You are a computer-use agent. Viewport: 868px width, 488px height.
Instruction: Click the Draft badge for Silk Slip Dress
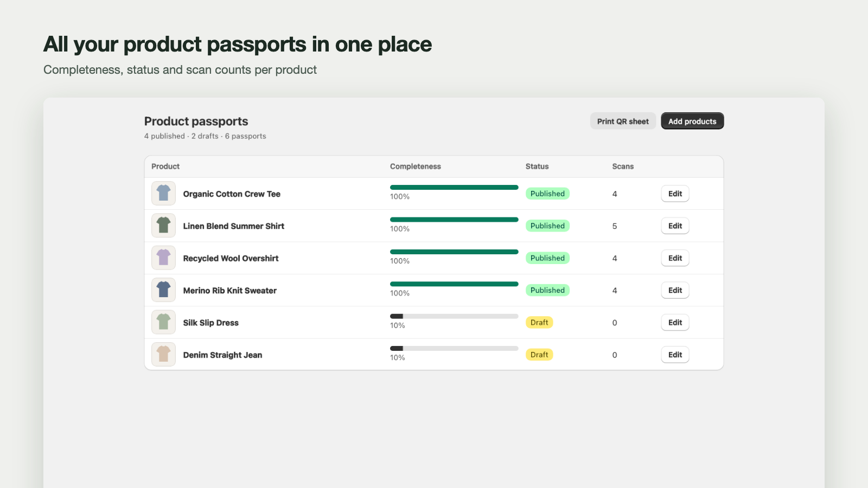[539, 322]
